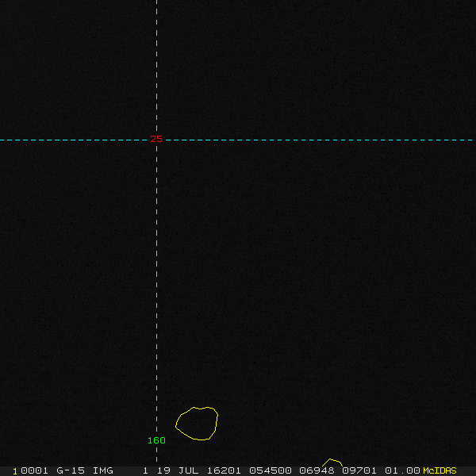The height and width of the screenshot is (476, 476).
Task: Select the large yellow island outline
Action: 197,423
